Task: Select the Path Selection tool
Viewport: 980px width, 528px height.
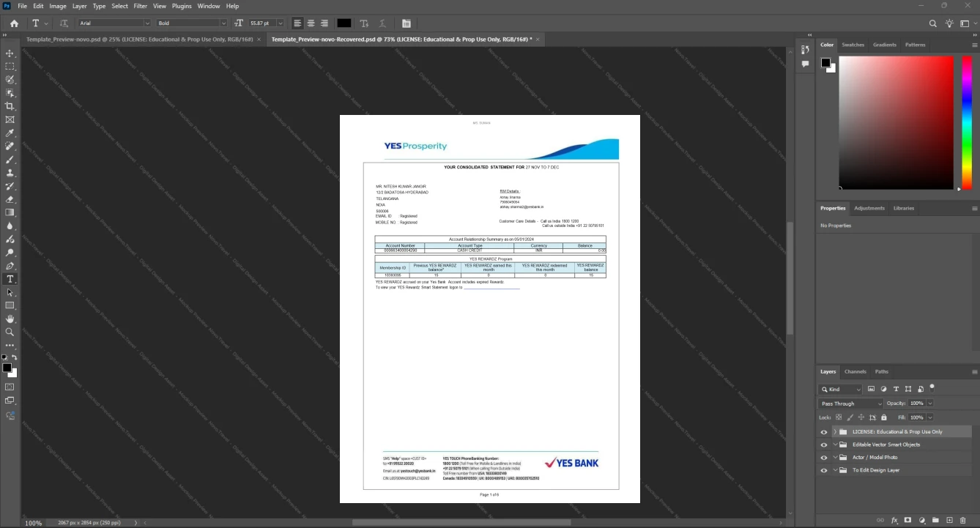Action: pos(10,292)
